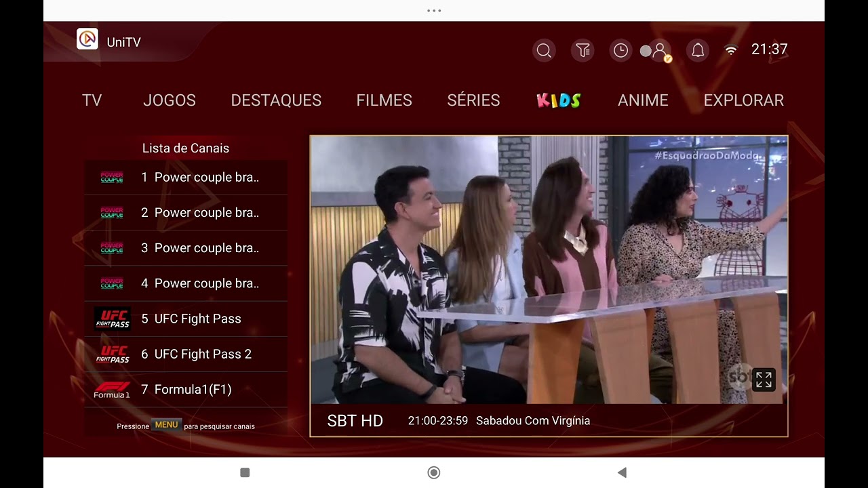Tap the Android recent apps square button
868x488 pixels.
click(x=245, y=472)
